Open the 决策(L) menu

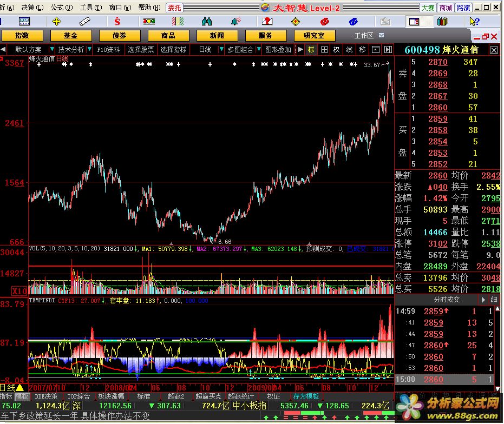[32, 8]
